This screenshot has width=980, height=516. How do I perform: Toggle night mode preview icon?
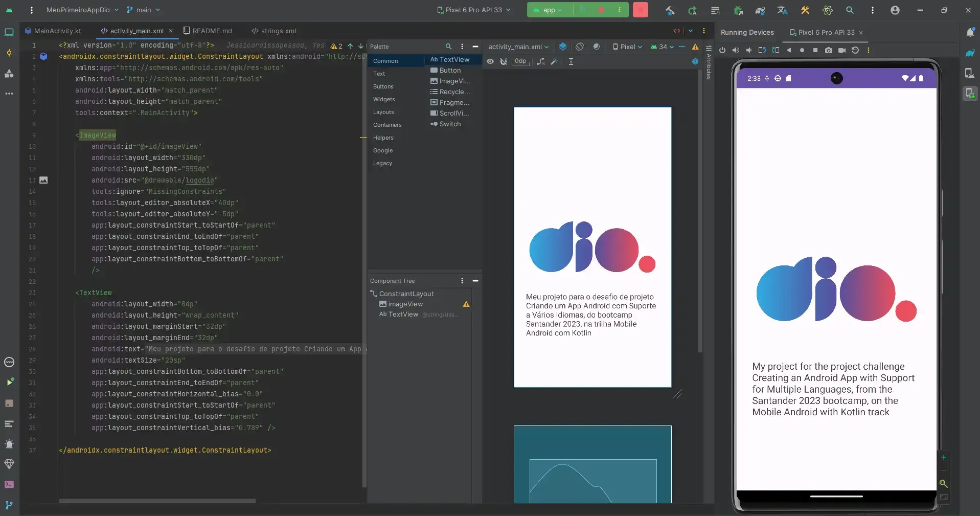pos(596,47)
